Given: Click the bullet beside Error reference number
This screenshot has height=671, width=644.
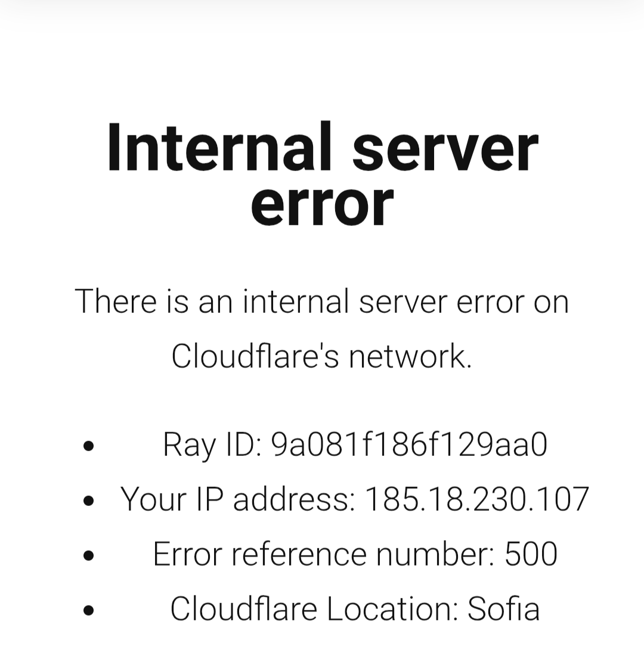Looking at the screenshot, I should click(x=89, y=555).
